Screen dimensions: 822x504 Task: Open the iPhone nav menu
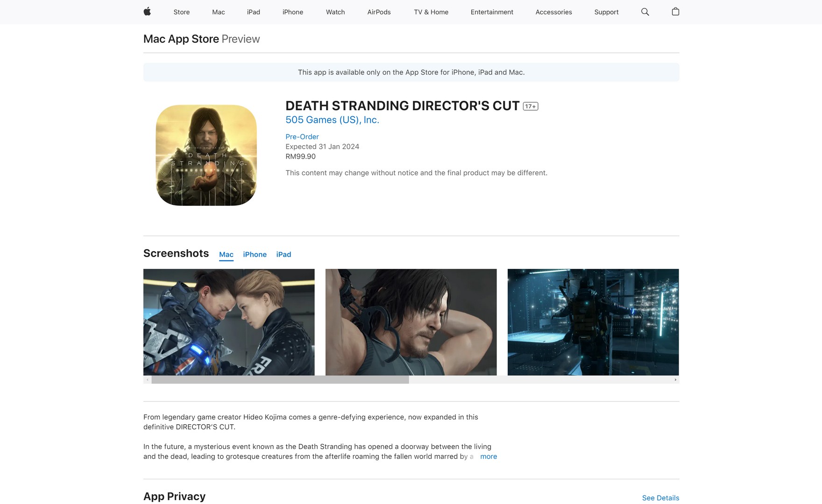[x=293, y=12]
